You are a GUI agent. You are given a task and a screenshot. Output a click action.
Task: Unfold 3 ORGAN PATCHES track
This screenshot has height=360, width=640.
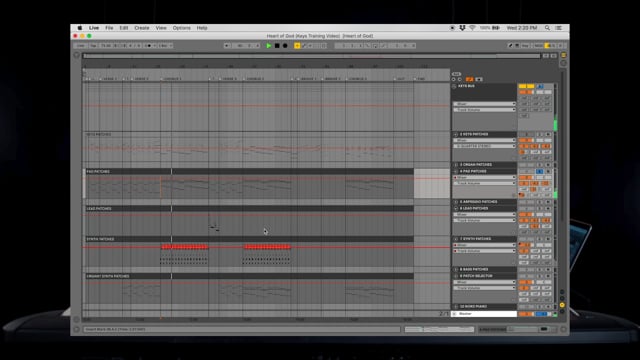click(x=456, y=164)
